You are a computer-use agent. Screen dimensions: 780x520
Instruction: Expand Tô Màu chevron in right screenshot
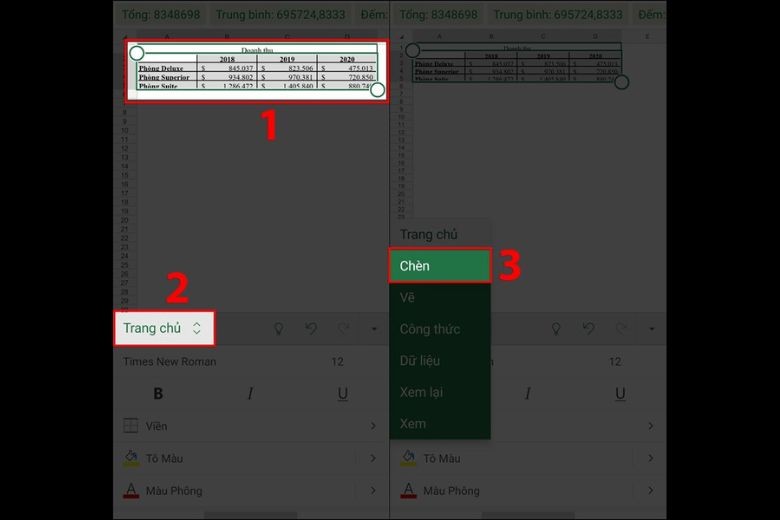click(x=651, y=458)
